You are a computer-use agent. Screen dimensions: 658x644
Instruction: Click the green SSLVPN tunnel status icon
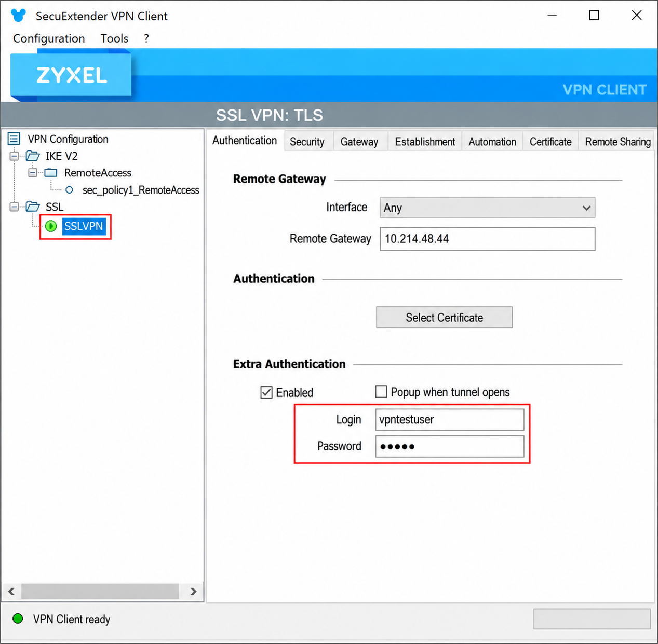(51, 226)
